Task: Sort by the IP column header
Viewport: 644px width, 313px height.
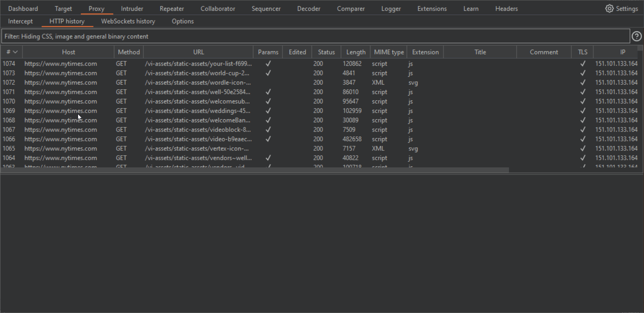Action: (622, 52)
